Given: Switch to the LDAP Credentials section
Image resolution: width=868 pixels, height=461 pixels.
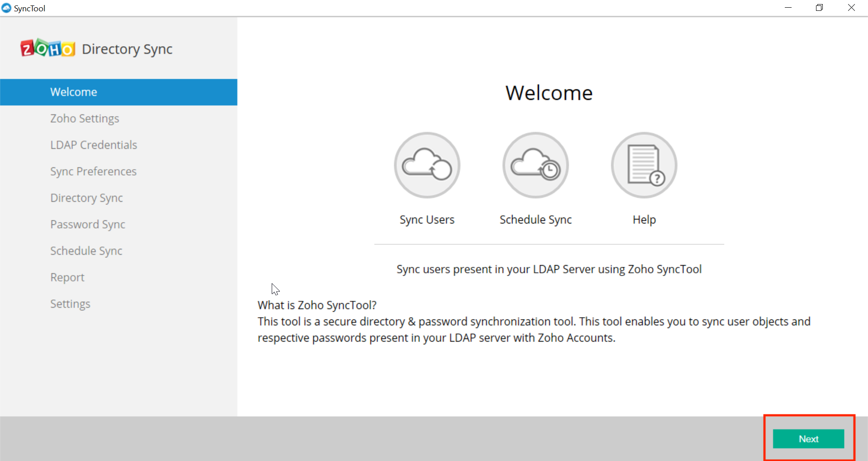Looking at the screenshot, I should coord(93,145).
